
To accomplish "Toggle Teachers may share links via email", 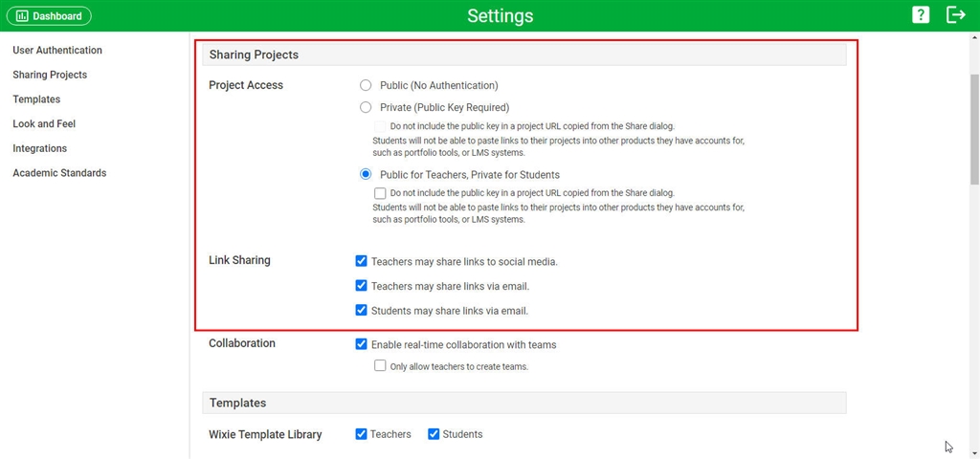I will 361,285.
